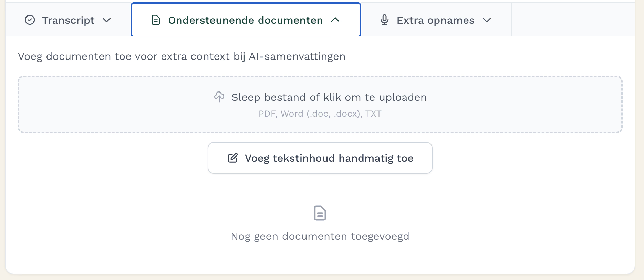
Task: Switch to the Extra opnames tab
Action: click(x=435, y=20)
